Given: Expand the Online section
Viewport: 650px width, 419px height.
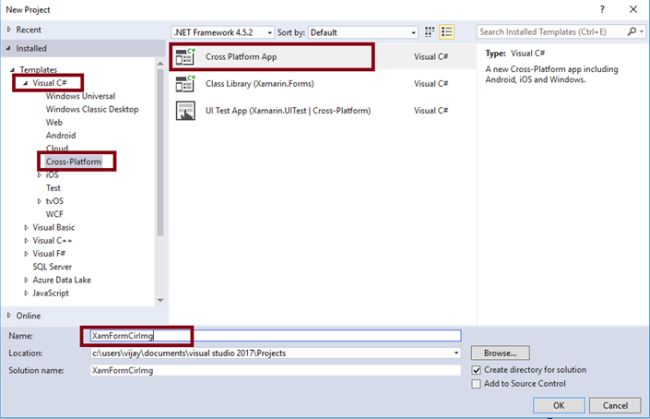Looking at the screenshot, I should point(9,315).
